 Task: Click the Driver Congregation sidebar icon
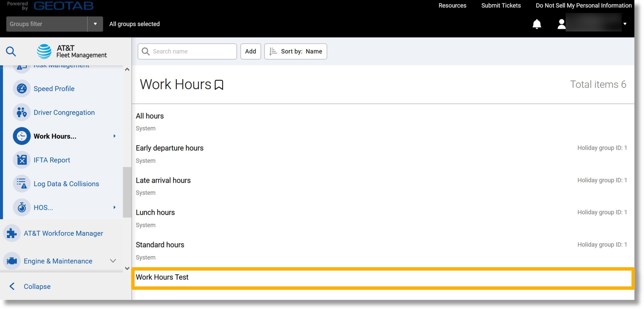tap(21, 112)
